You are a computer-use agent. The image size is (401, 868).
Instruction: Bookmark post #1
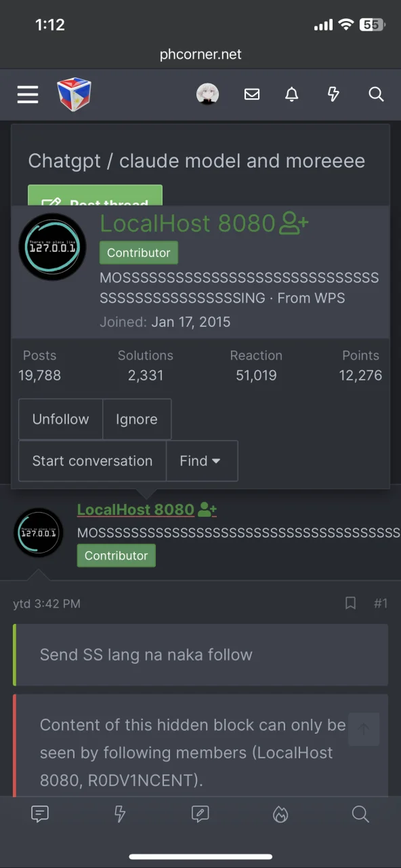350,603
